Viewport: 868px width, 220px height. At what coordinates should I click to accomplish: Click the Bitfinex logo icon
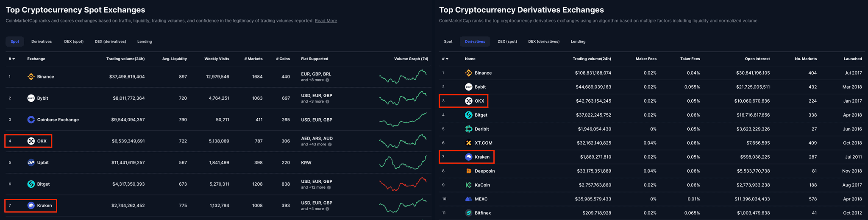468,213
